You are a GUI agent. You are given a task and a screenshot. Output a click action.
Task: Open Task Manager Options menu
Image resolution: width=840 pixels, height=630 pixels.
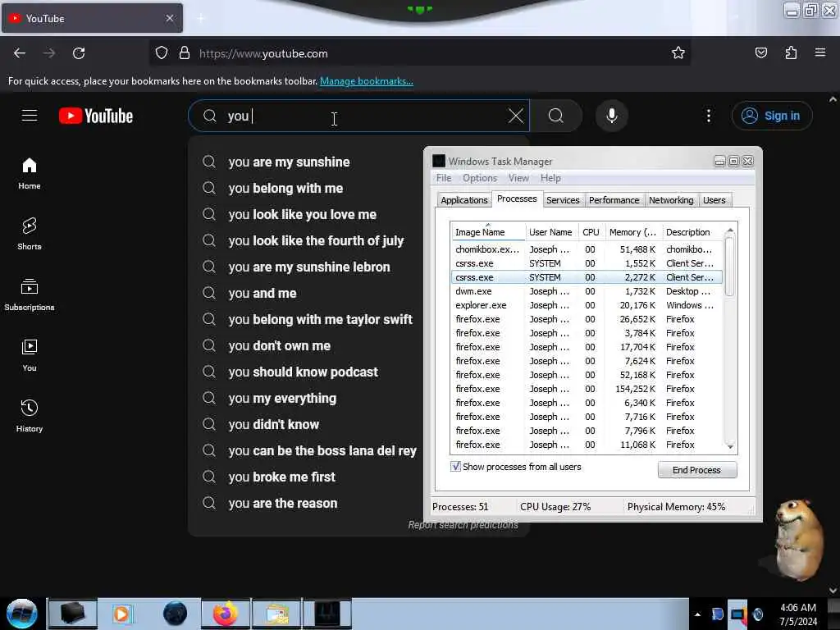coord(479,178)
